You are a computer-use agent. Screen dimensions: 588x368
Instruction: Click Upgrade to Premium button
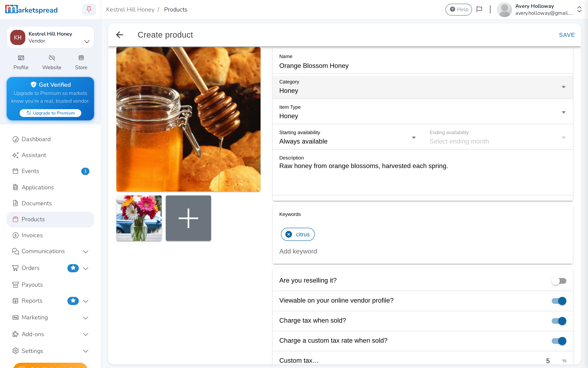[50, 113]
